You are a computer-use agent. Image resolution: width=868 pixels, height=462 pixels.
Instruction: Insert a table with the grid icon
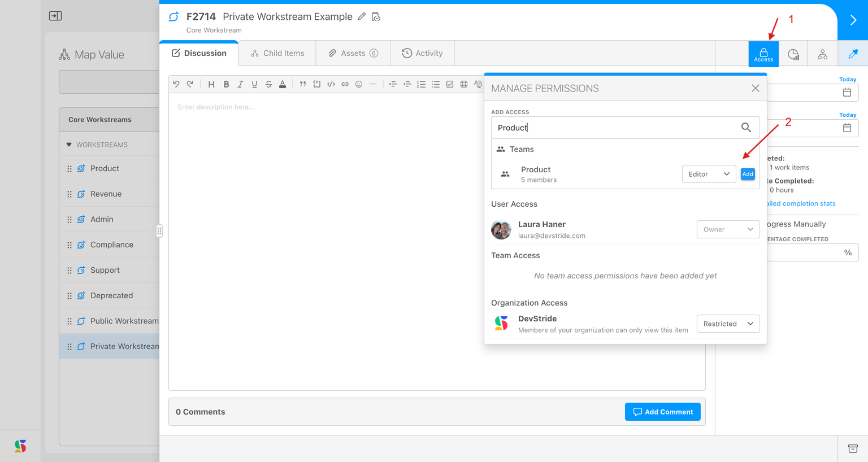click(464, 84)
